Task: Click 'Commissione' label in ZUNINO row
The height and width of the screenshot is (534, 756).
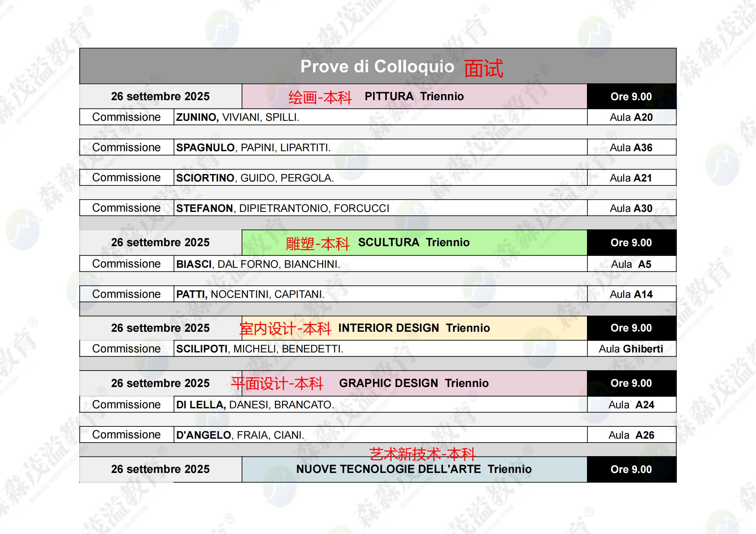Action: pyautogui.click(x=126, y=117)
